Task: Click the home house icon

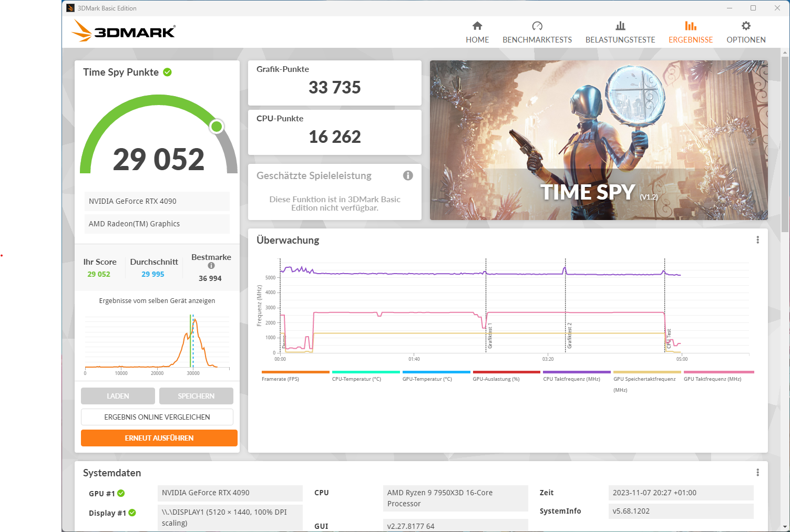Action: pos(477,26)
